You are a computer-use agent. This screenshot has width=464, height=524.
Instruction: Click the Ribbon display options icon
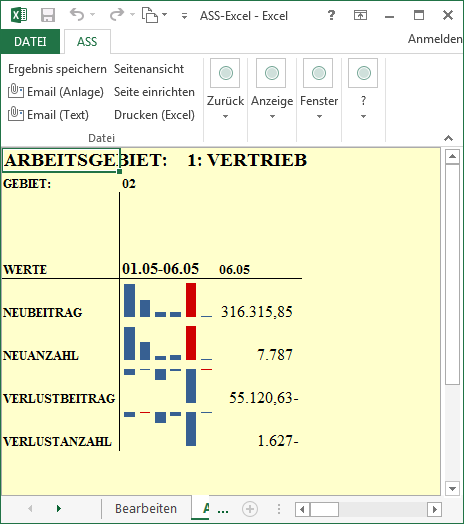tap(360, 15)
